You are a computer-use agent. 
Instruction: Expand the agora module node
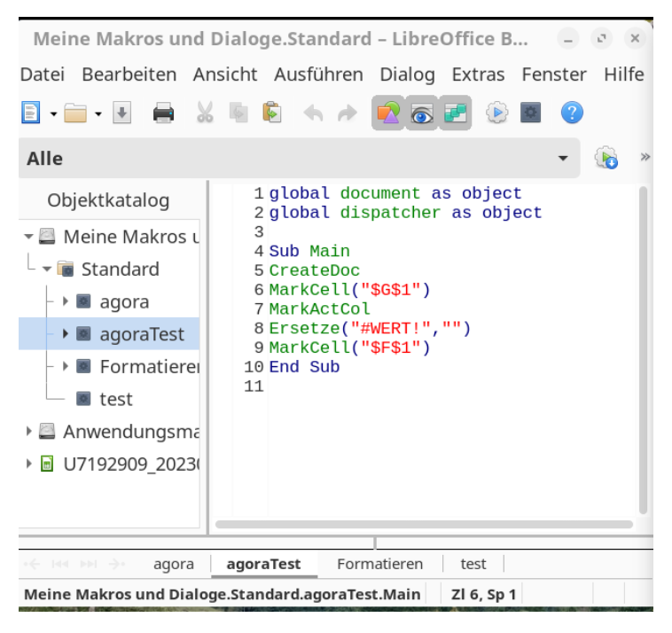click(65, 301)
